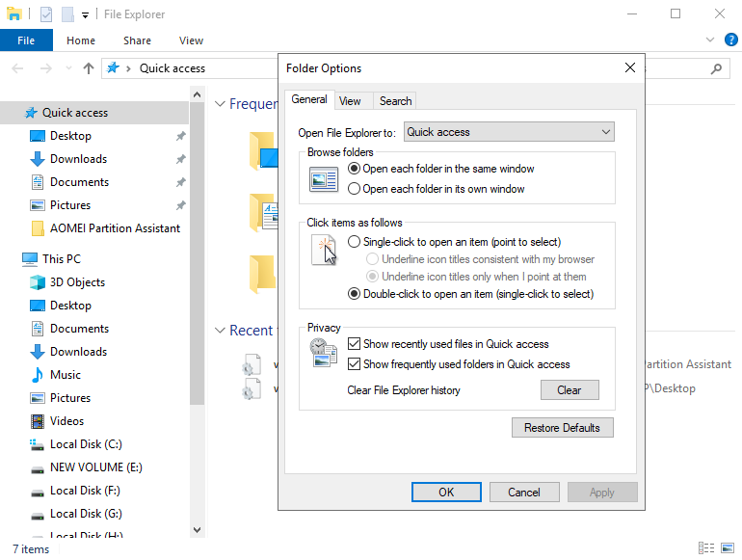Collapse the Frequent folders group chevron
The image size is (742, 560).
(x=220, y=104)
